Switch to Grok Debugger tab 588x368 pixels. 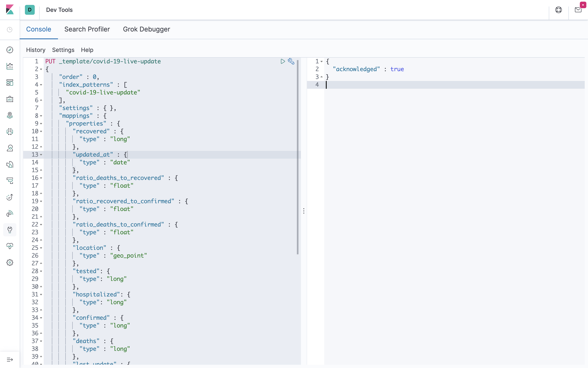point(147,29)
